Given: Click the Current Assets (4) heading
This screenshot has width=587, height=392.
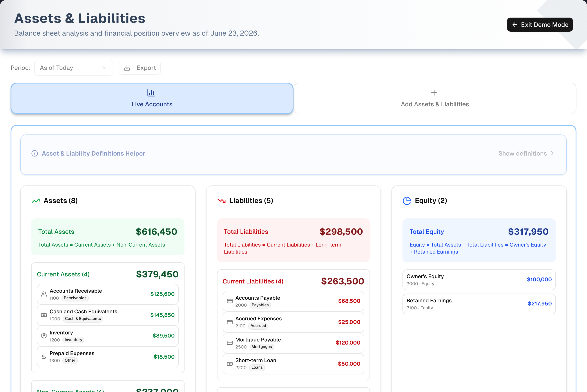Looking at the screenshot, I should [63, 274].
